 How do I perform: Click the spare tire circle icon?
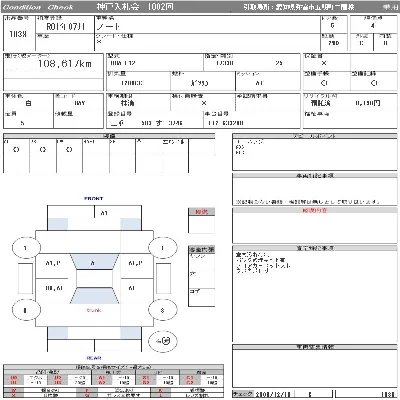163,341
